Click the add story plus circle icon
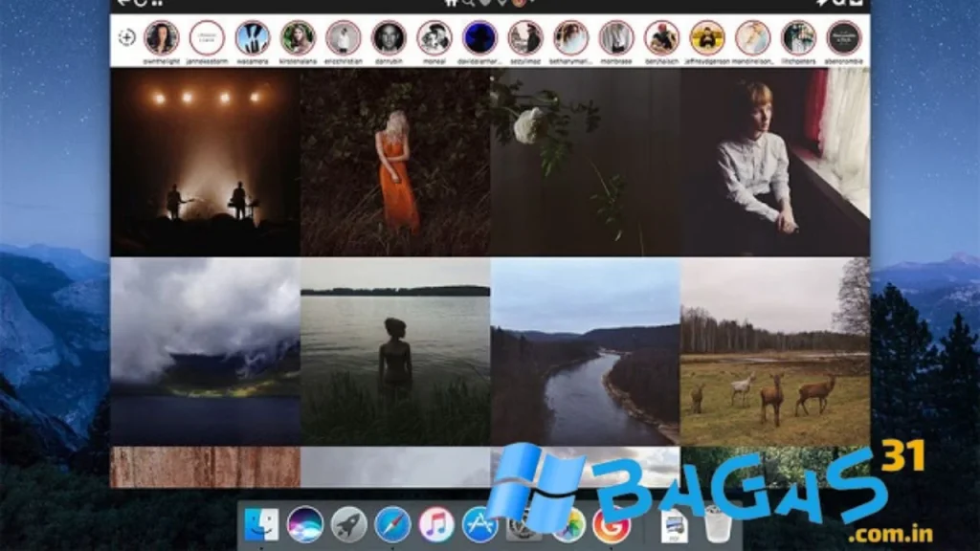This screenshot has width=980, height=551. click(x=127, y=37)
